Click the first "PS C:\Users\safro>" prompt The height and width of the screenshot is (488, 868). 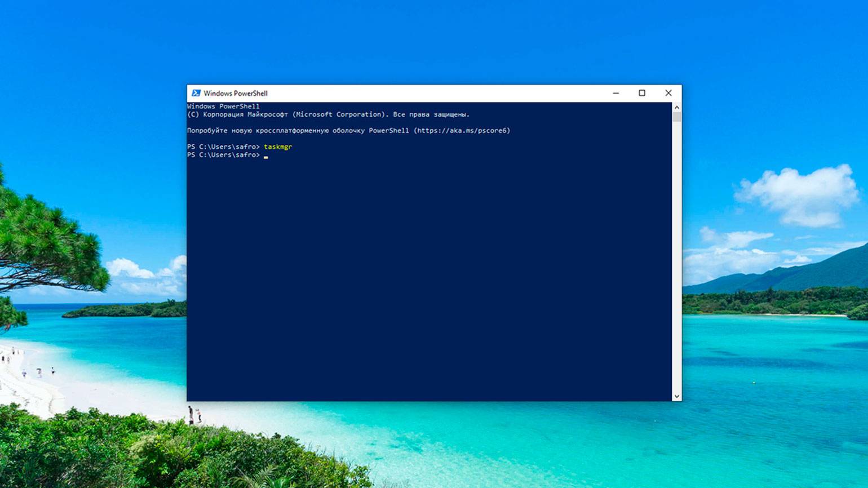pyautogui.click(x=223, y=147)
